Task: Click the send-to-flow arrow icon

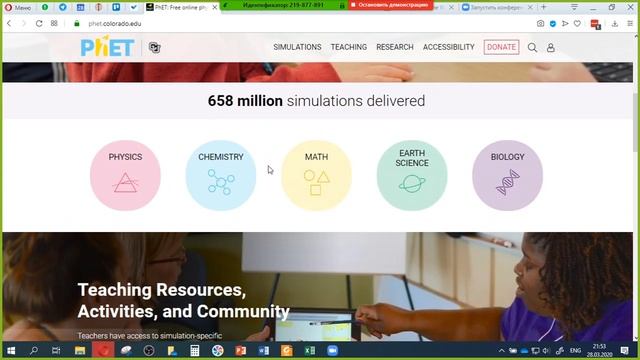Action: tap(565, 24)
